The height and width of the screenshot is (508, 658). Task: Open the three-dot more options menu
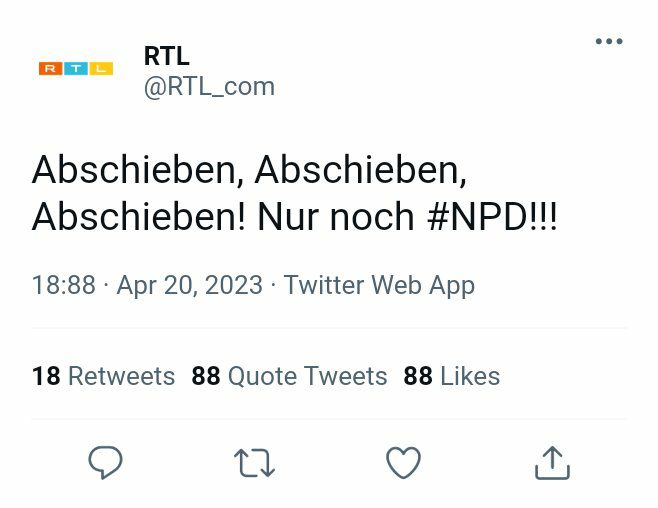[x=608, y=42]
